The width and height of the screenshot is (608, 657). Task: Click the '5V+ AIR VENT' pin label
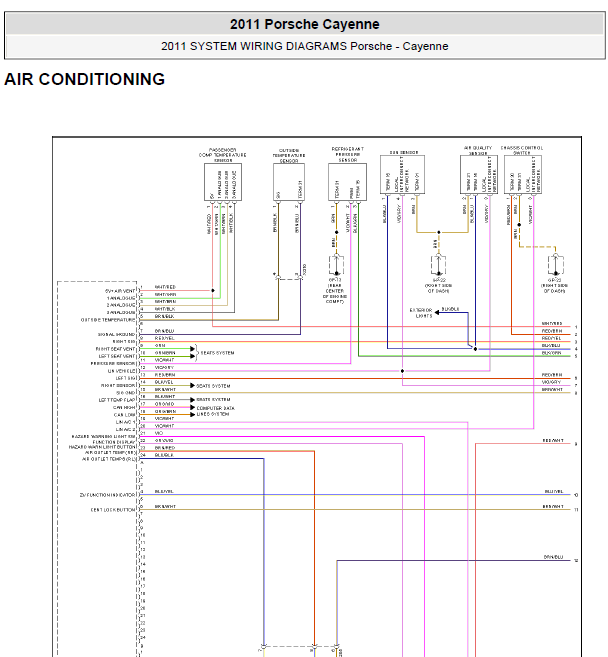[x=120, y=291]
